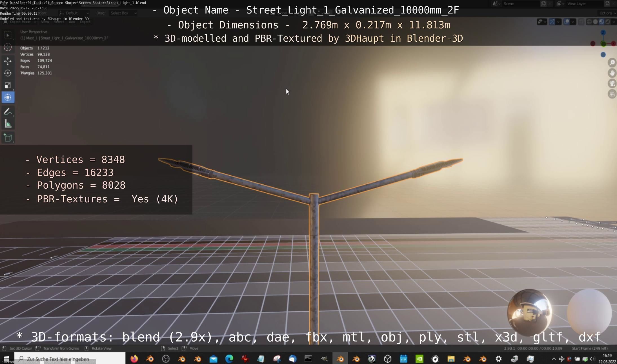
Task: Open the View menu in viewport header
Action: [45, 22]
